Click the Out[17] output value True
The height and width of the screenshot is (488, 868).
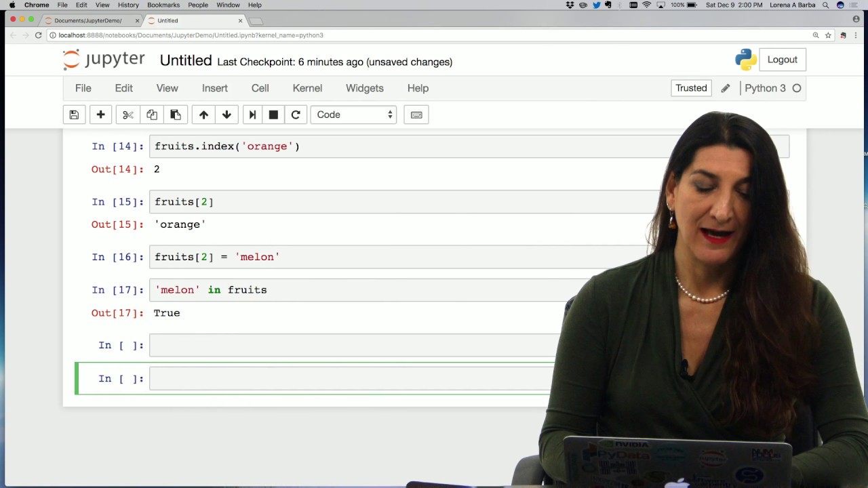[167, 313]
